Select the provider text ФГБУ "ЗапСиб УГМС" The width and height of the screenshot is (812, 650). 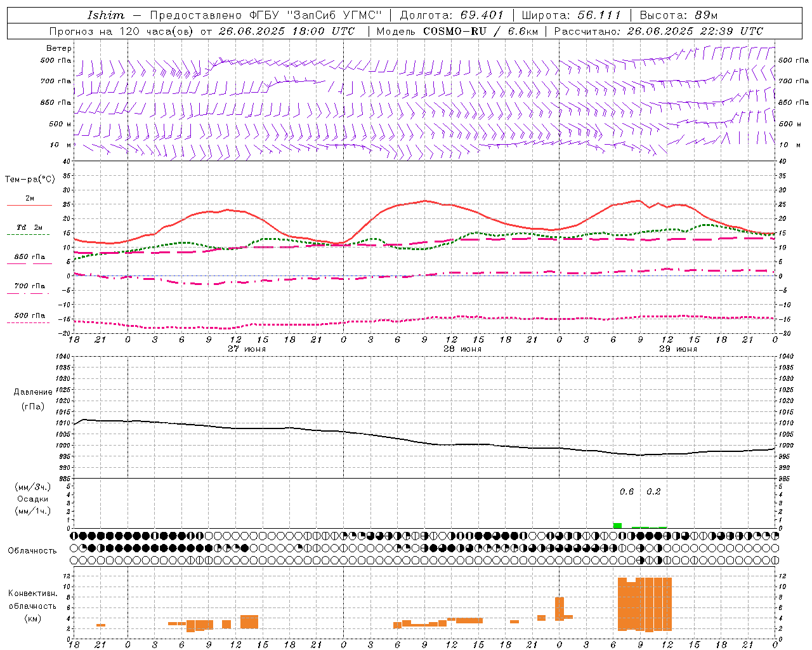(317, 15)
